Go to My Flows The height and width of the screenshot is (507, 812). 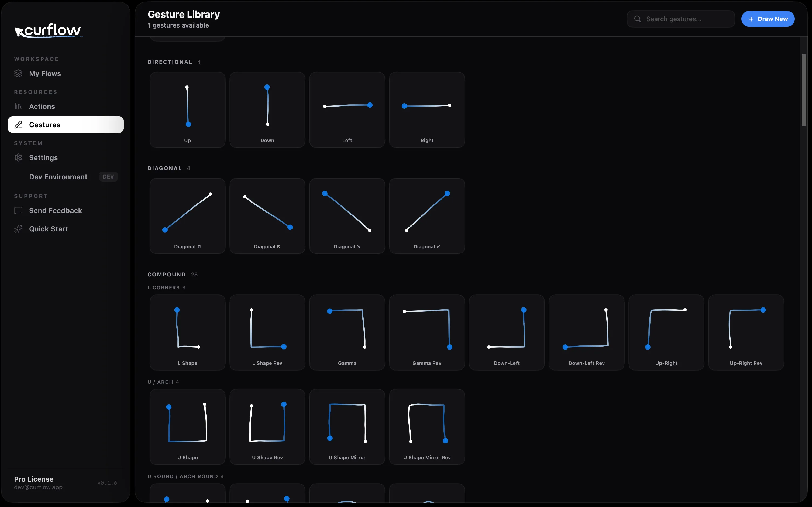point(66,73)
